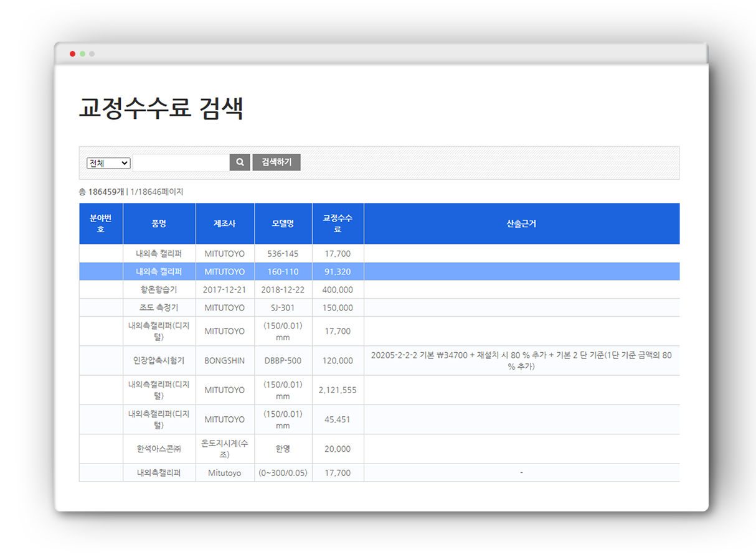Image resolution: width=756 pixels, height=555 pixels.
Task: Open the 전체 search category dropdown
Action: [x=108, y=163]
